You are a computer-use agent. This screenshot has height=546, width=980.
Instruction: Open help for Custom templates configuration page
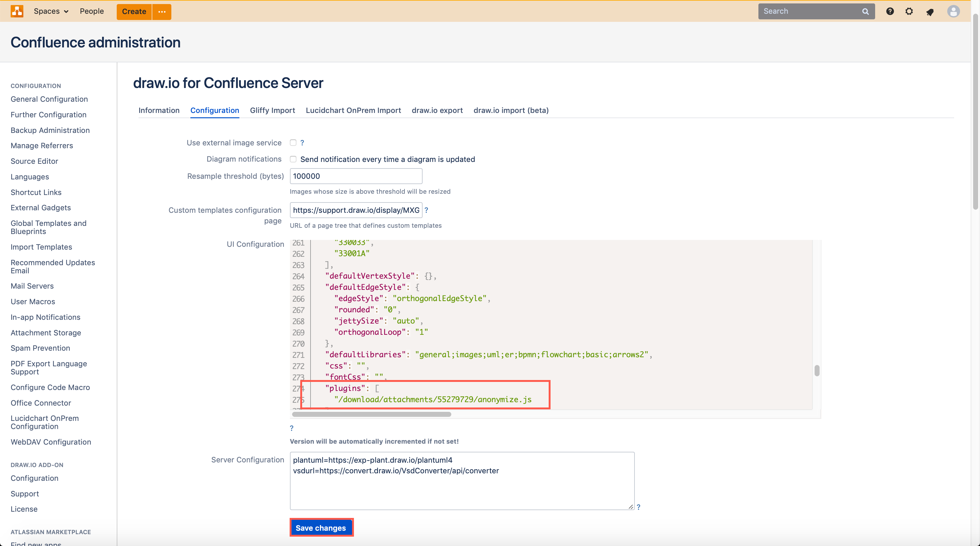click(426, 210)
